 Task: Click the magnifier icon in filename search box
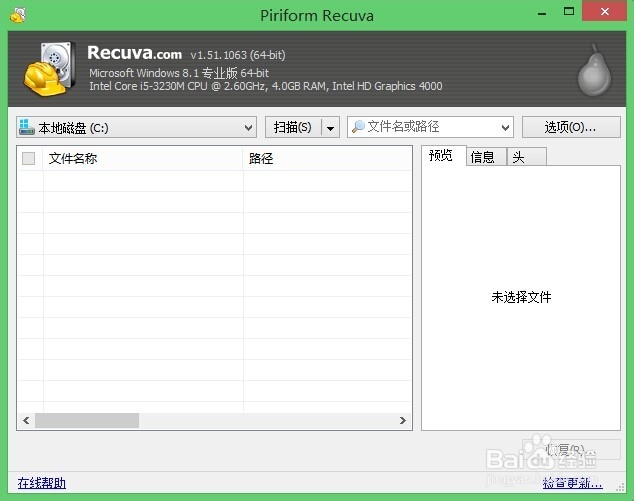358,127
